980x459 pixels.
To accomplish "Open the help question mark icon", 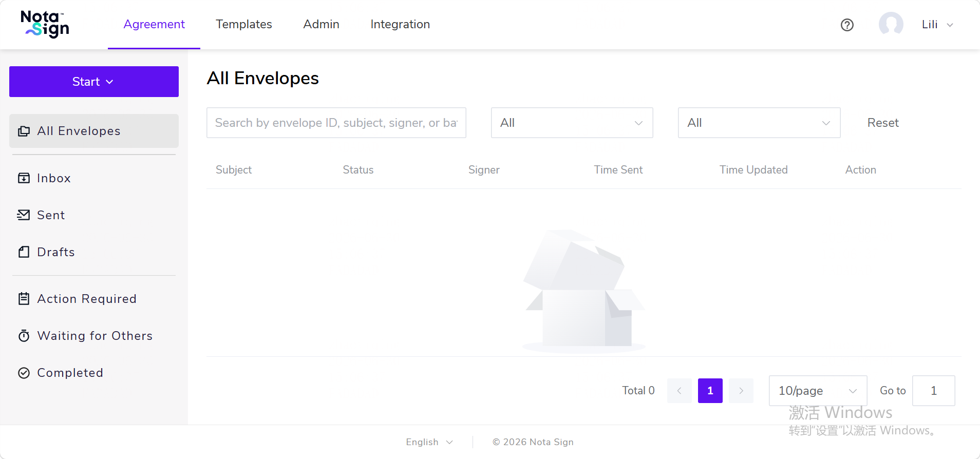I will click(847, 25).
